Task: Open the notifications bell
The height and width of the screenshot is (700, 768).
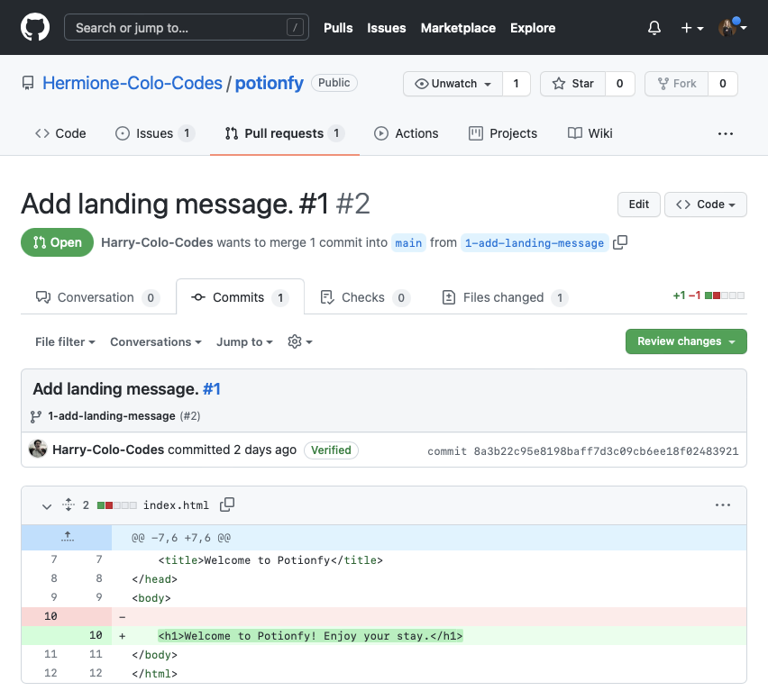Action: (654, 28)
